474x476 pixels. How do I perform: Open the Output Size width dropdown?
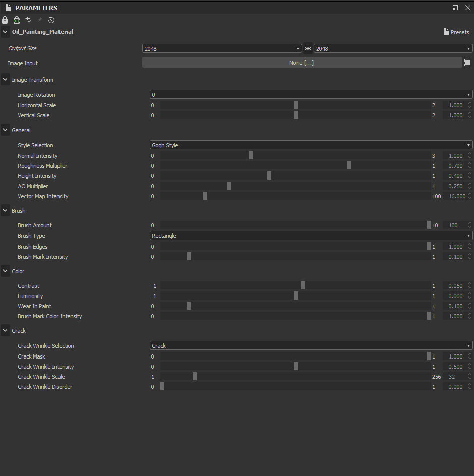[x=222, y=48]
